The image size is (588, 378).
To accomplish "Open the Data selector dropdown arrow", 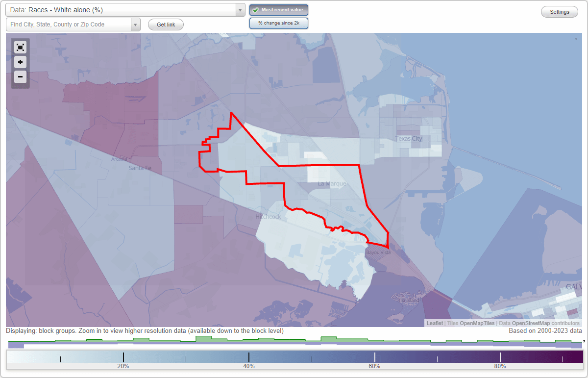I will [x=241, y=10].
